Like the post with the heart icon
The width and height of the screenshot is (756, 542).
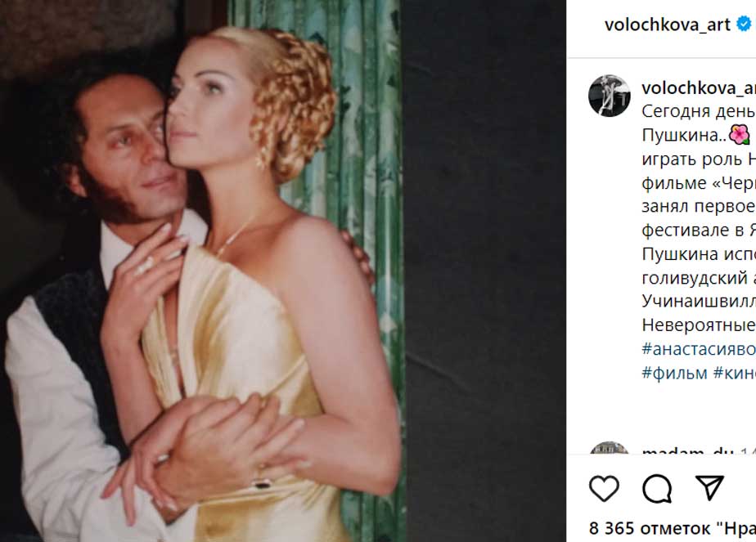pyautogui.click(x=604, y=488)
